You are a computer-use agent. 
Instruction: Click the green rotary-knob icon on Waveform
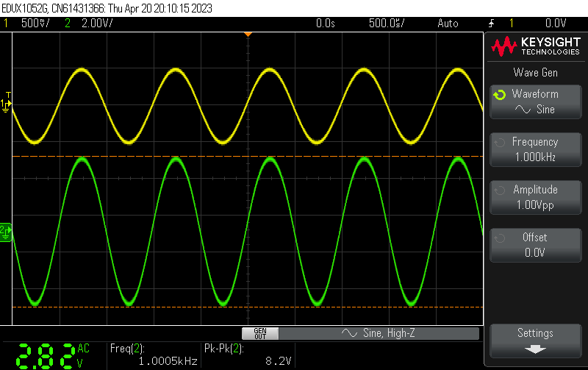pos(500,95)
